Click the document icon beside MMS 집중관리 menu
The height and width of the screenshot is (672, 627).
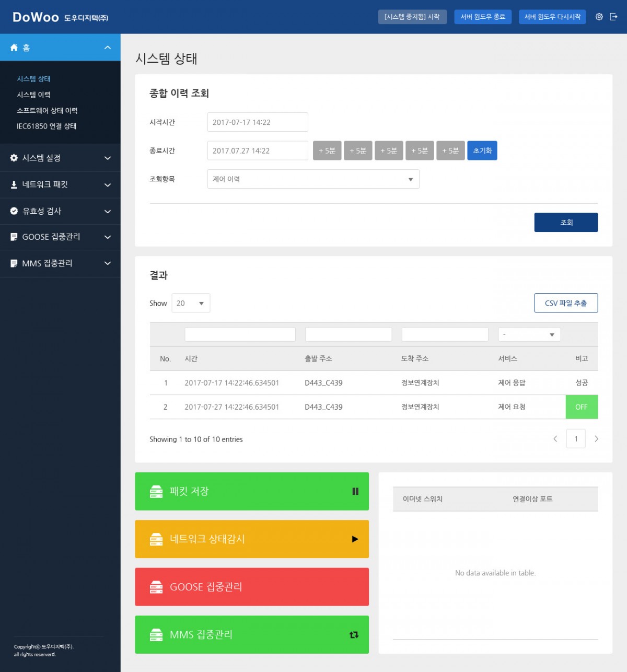tap(14, 263)
